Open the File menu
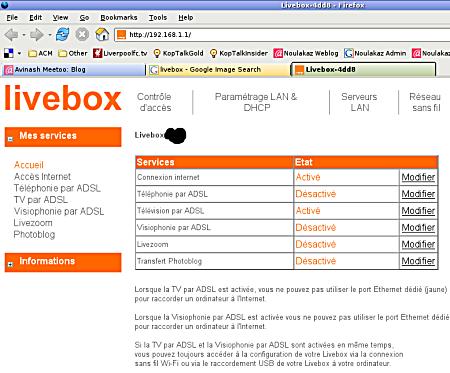The width and height of the screenshot is (450, 373). [x=12, y=18]
